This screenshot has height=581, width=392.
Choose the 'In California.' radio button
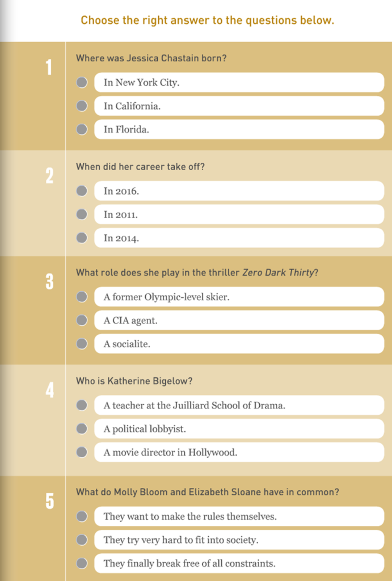(x=82, y=106)
